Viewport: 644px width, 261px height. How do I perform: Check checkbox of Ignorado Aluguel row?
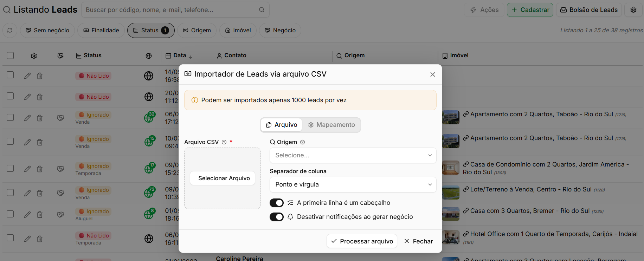10,214
